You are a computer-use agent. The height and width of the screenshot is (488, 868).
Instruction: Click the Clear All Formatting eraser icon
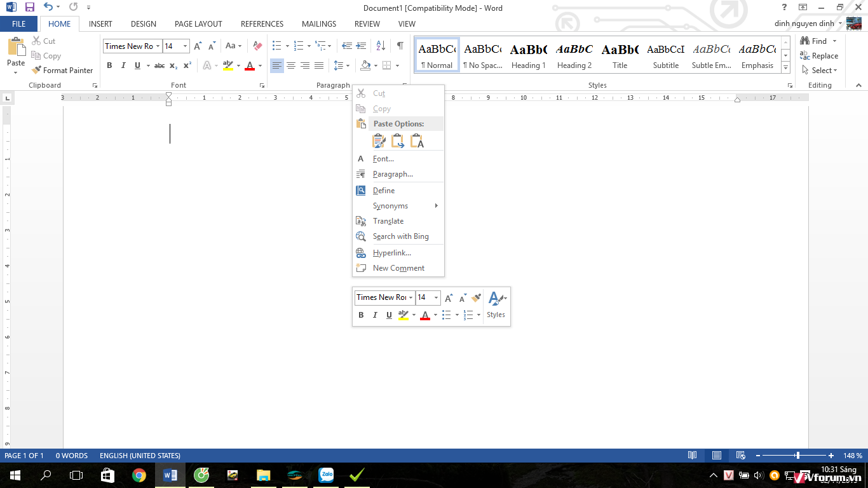pos(257,46)
